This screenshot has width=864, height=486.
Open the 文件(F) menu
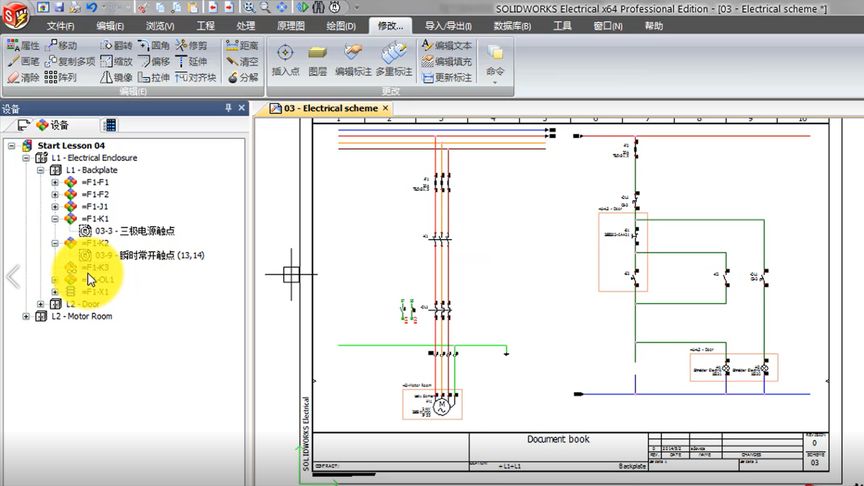[x=61, y=26]
